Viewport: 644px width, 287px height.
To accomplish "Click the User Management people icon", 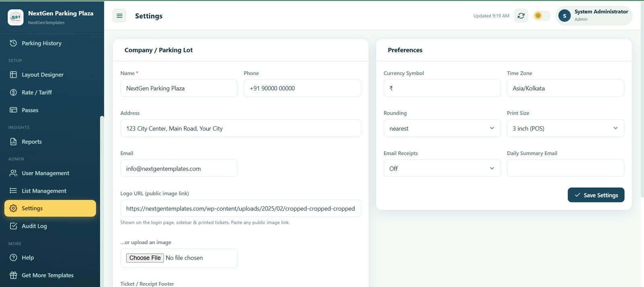I will point(13,173).
